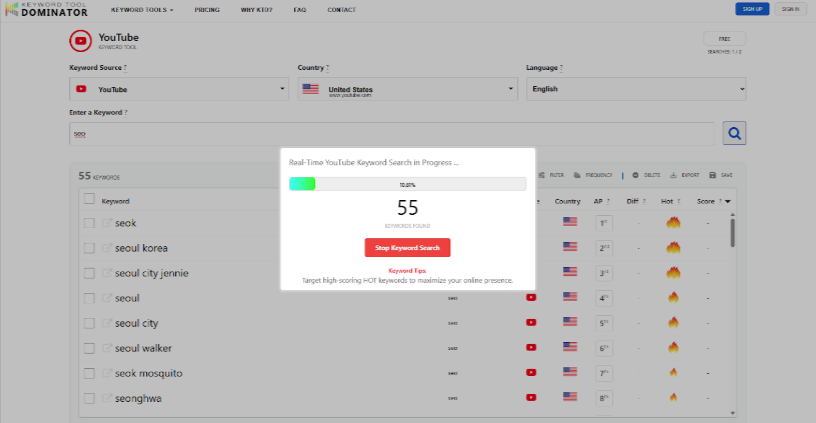The height and width of the screenshot is (423, 816).
Task: Check the box for keyword seok
Action: pyautogui.click(x=89, y=223)
